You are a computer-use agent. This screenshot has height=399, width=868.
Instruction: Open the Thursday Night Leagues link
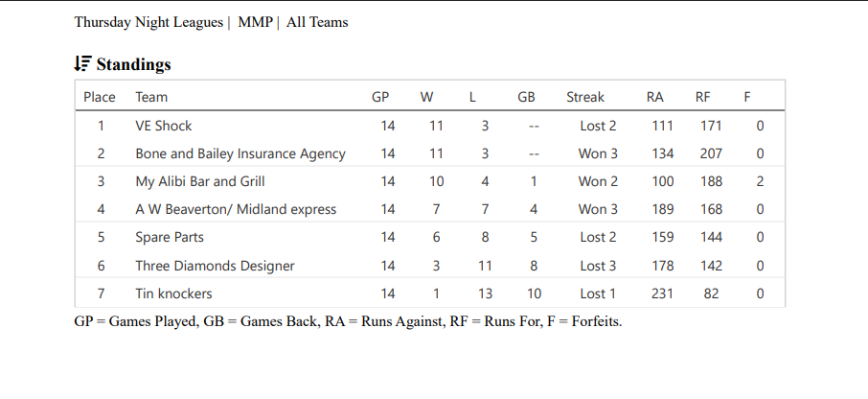click(x=148, y=22)
